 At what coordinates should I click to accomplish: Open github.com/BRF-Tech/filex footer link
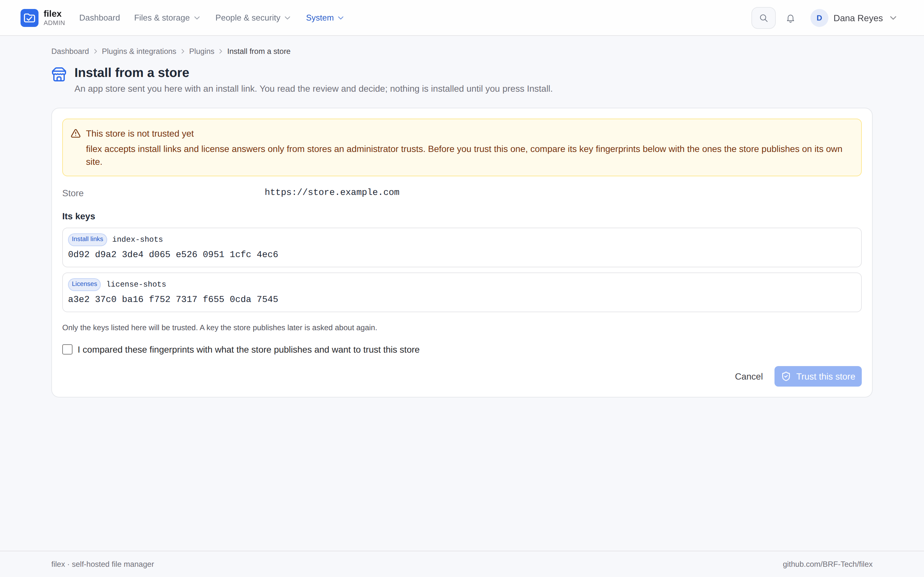(827, 564)
